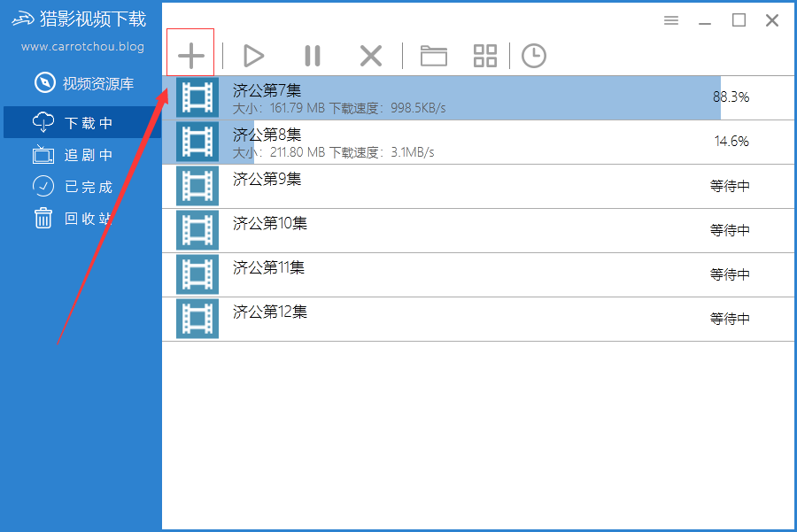Image resolution: width=797 pixels, height=532 pixels.
Task: Click the TV icon for 追剧中
Action: (43, 155)
